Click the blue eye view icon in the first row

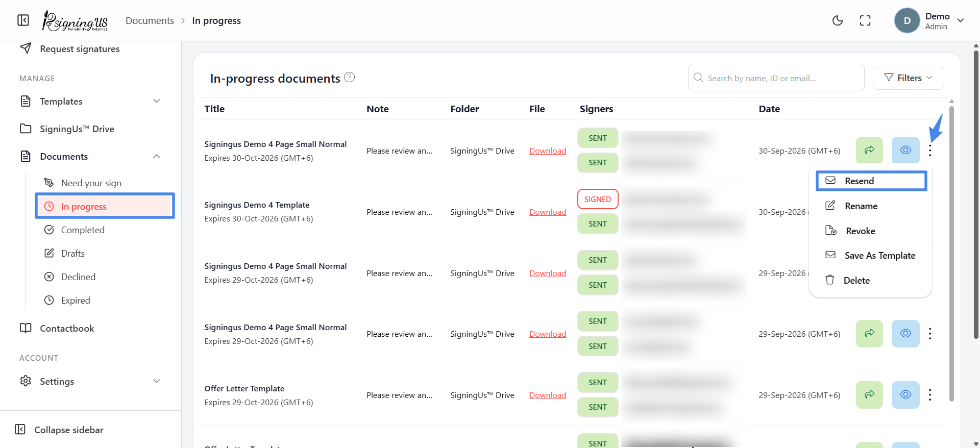(x=905, y=150)
